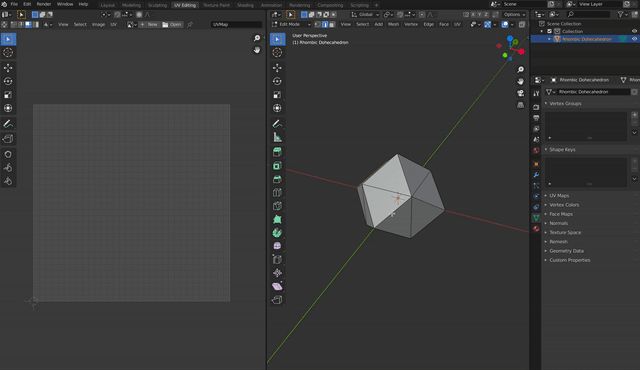Image resolution: width=640 pixels, height=370 pixels.
Task: Hide Rhombic Dohecahedron with eye icon
Action: (634, 39)
